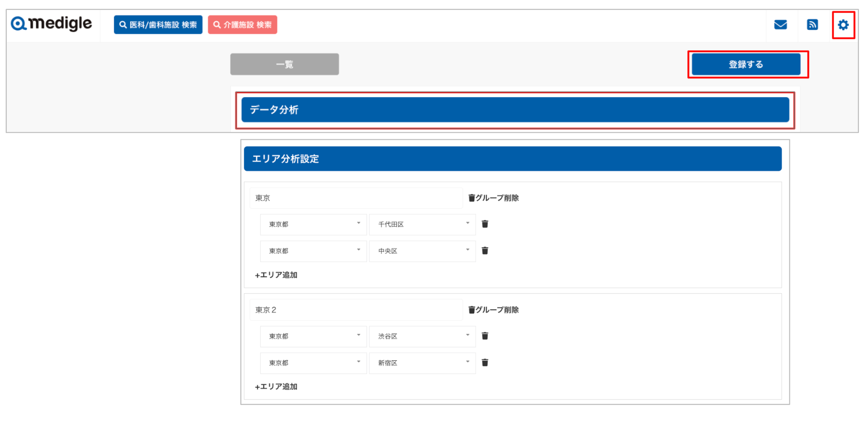
Task: Switch to 介護施設 検索
Action: click(242, 25)
